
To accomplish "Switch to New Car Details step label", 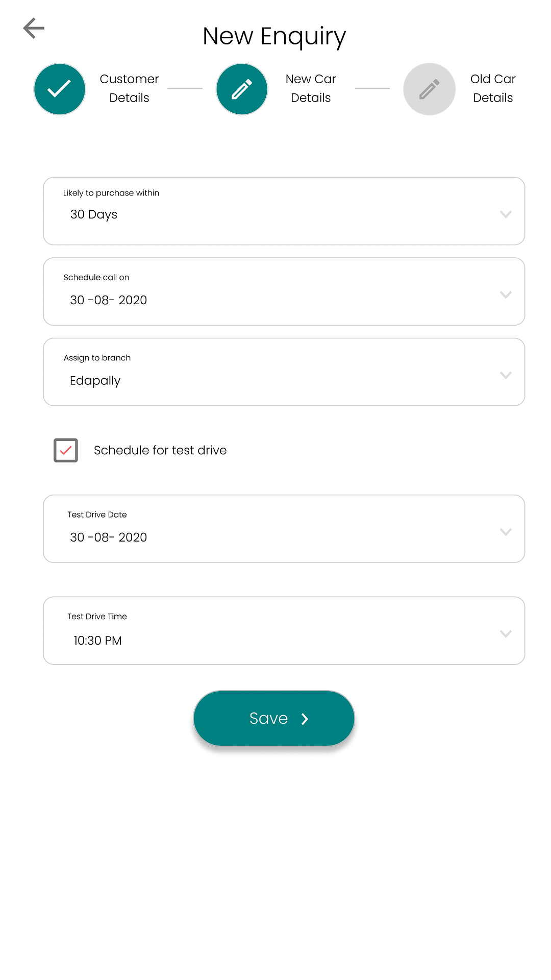I will (x=311, y=88).
